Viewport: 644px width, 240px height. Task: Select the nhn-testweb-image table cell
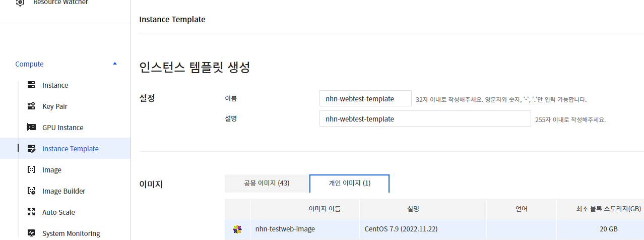[305, 229]
